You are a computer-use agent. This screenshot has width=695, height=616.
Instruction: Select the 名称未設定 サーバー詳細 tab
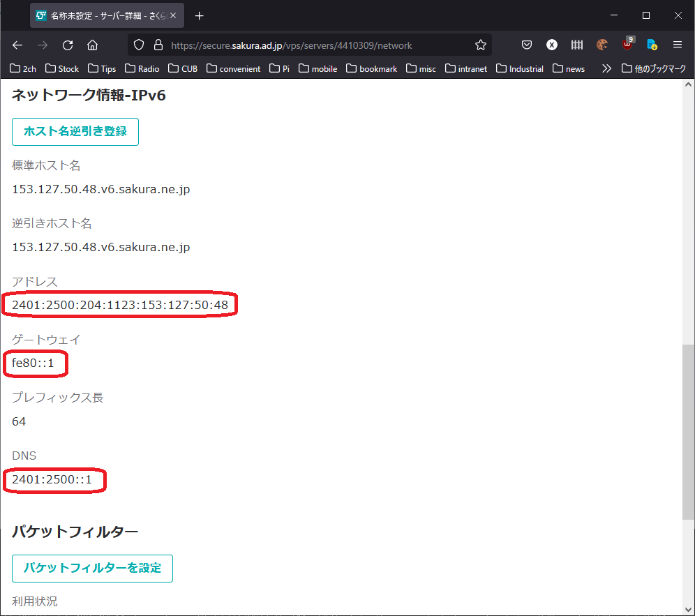click(x=107, y=15)
